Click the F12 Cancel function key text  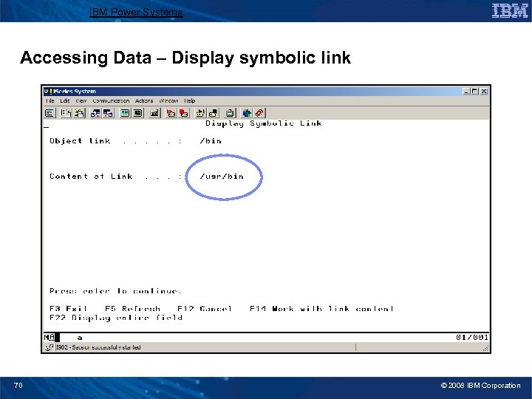pos(205,309)
